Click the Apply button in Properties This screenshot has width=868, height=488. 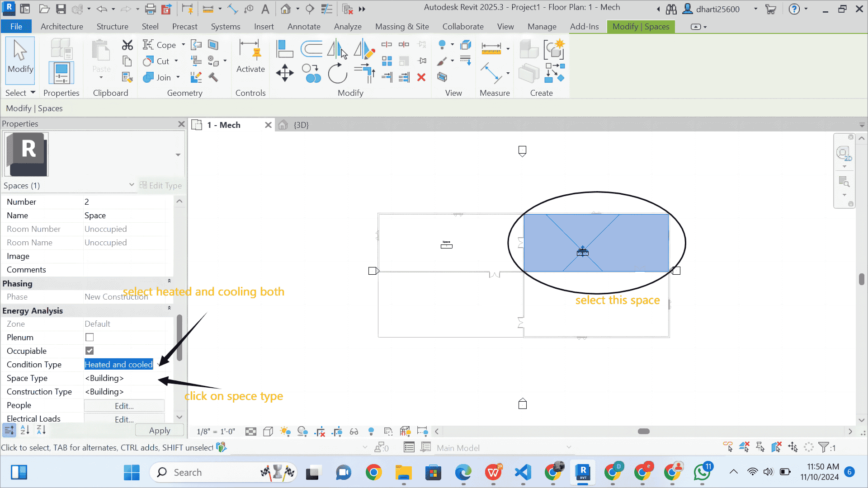click(159, 430)
